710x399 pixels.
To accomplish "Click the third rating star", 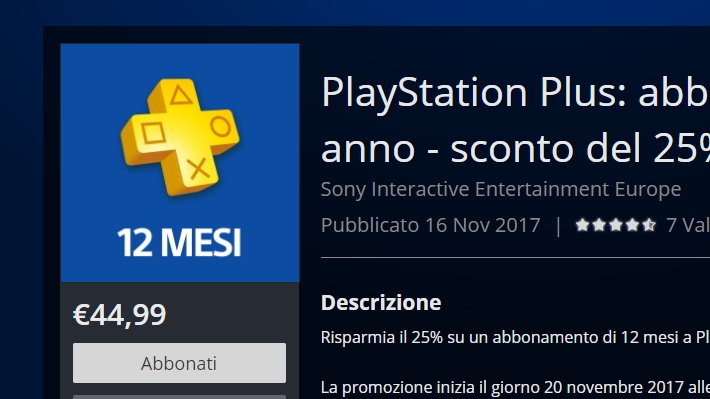I will tap(616, 225).
